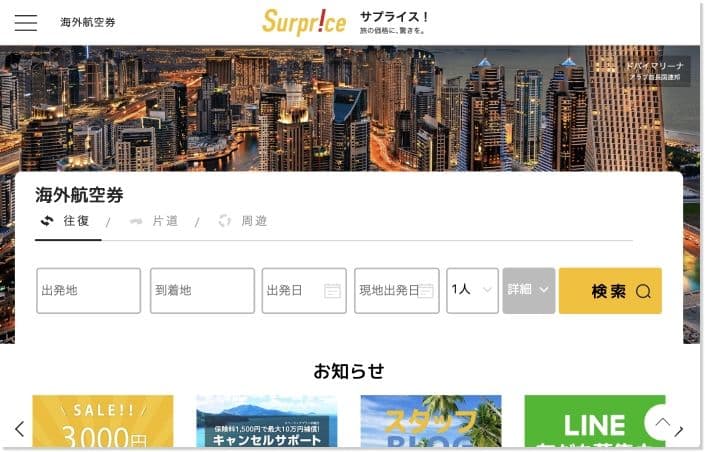Show next banner with right arrow
Image resolution: width=705 pixels, height=452 pixels.
[x=679, y=430]
